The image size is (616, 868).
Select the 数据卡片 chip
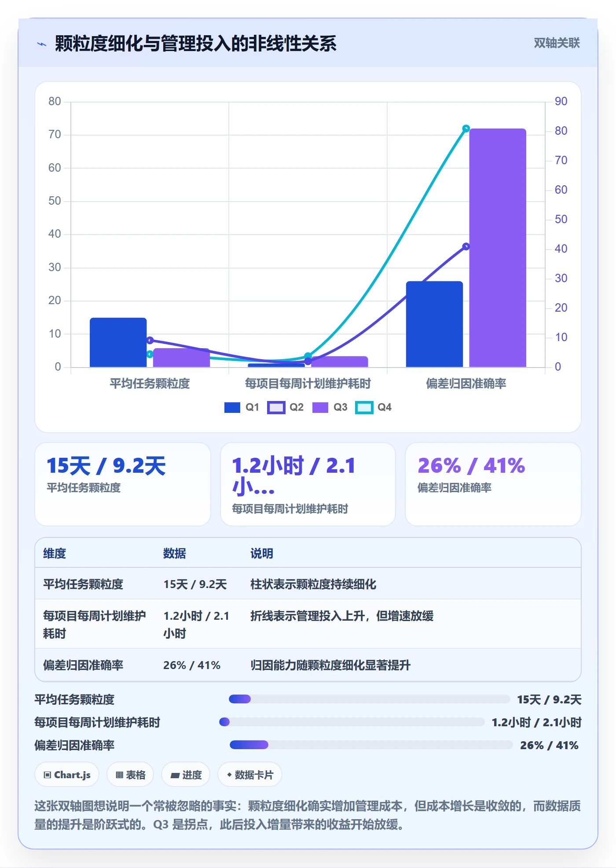click(249, 775)
